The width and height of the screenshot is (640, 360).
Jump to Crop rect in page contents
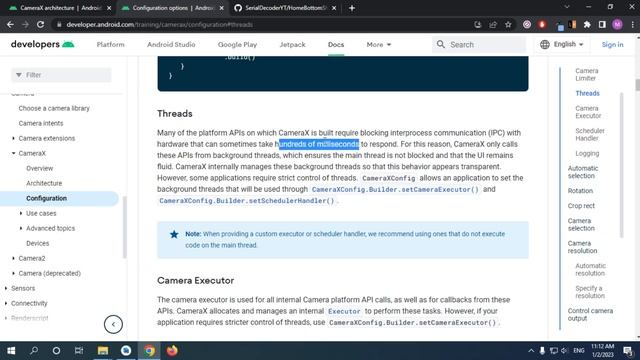pos(581,206)
